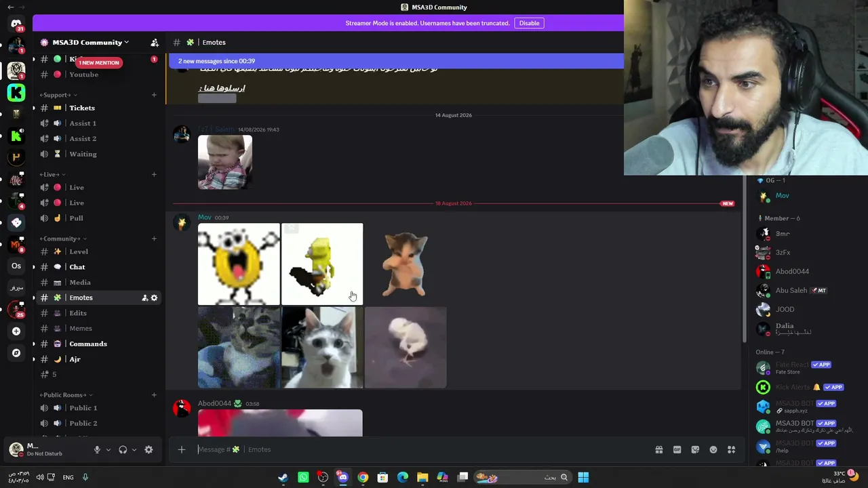
Task: Click the invite people icon beside MSA3D Community
Action: tap(155, 42)
